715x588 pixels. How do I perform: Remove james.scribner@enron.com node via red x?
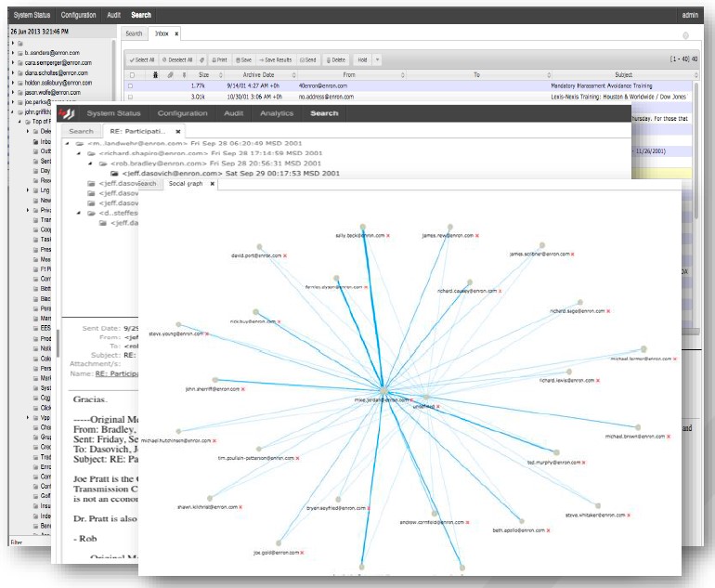click(x=572, y=255)
